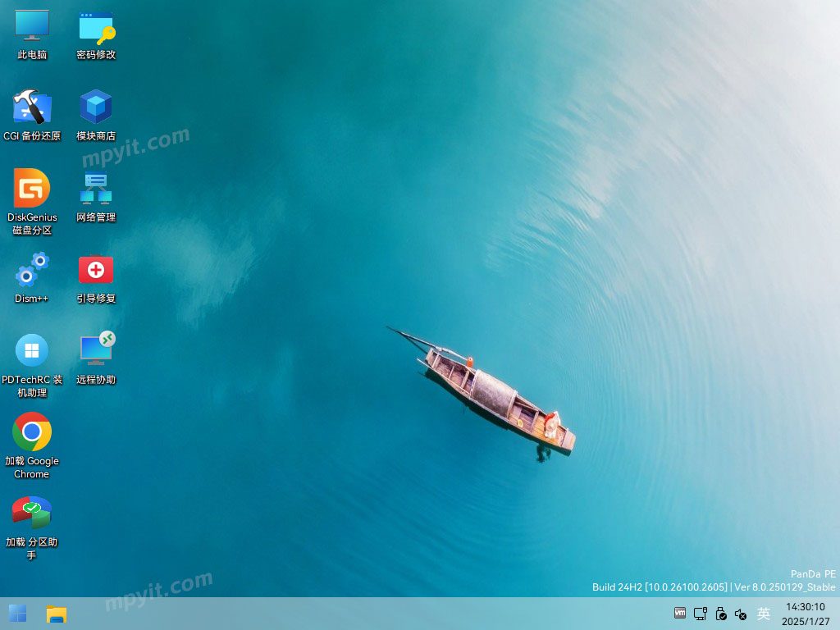Select the 加载 分区助手 icon
The image size is (840, 630).
coord(32,527)
